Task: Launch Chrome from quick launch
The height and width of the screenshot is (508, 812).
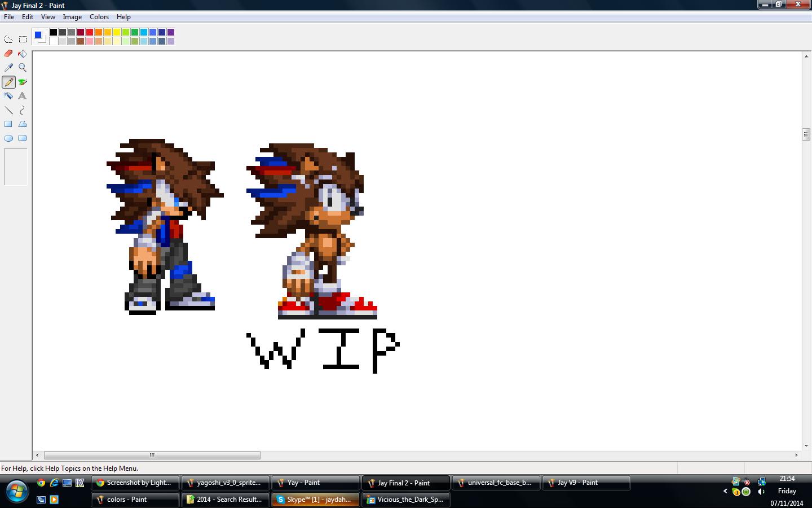Action: [x=41, y=483]
